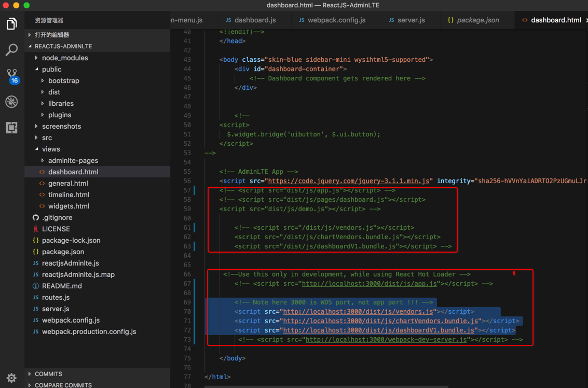Screen dimensions: 588x388
Task: Click the .gitignore file icon
Action: [x=36, y=217]
